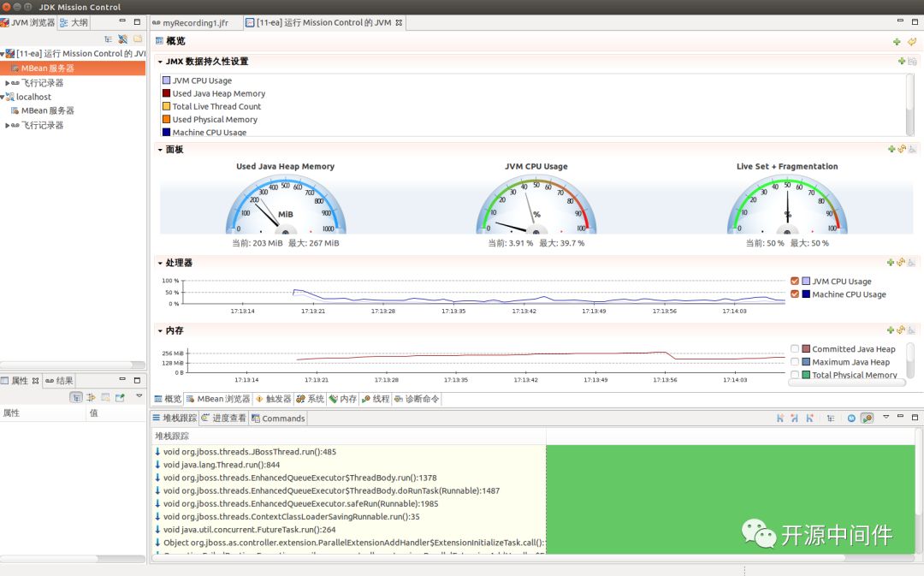Open view menu dropdown in 属性 panel
The height and width of the screenshot is (576, 924).
[139, 396]
